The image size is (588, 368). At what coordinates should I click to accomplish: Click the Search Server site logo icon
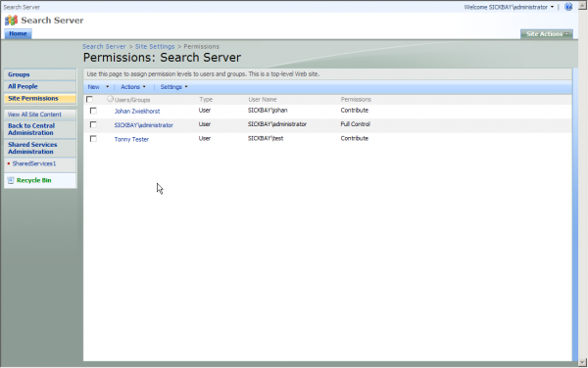click(11, 21)
